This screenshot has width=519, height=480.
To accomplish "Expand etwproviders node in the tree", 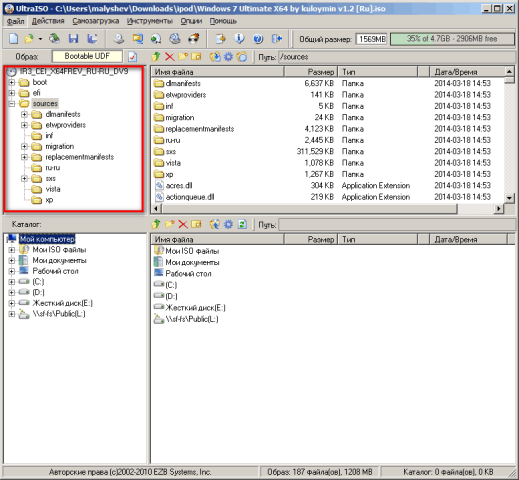I will click(x=24, y=125).
